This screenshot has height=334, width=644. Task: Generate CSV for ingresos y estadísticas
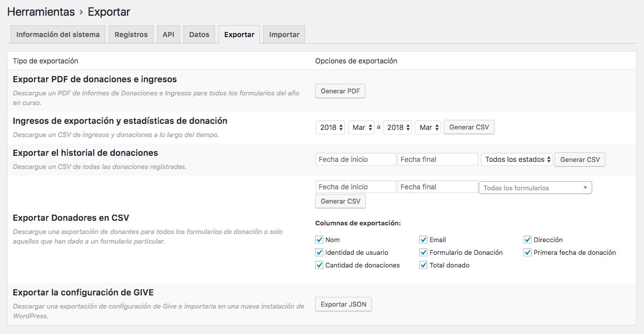tap(469, 127)
